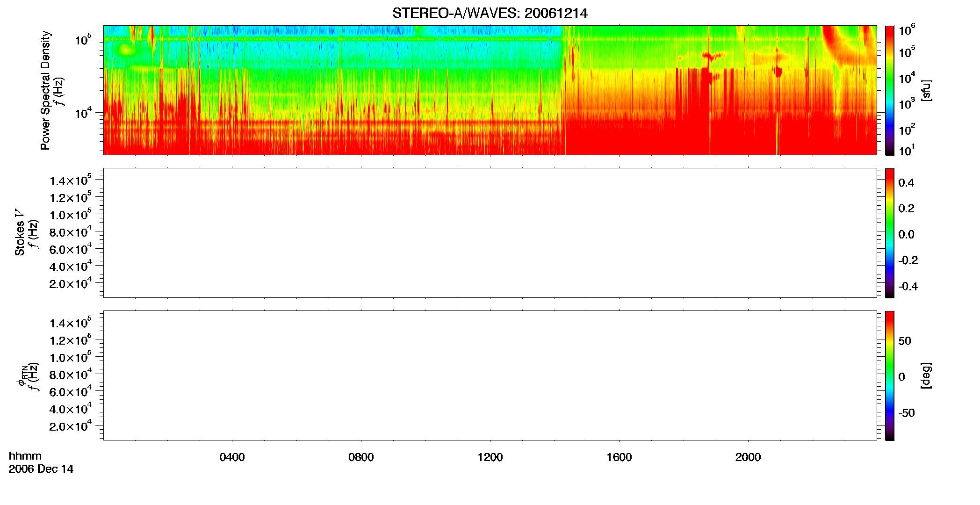Click the 0.0 label on the Stokes V colorbar
The height and width of the screenshot is (505, 980).
pyautogui.click(x=906, y=235)
